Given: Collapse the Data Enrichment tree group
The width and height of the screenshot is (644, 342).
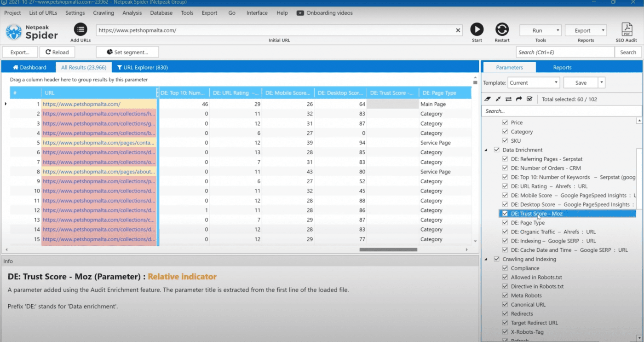Looking at the screenshot, I should 486,150.
